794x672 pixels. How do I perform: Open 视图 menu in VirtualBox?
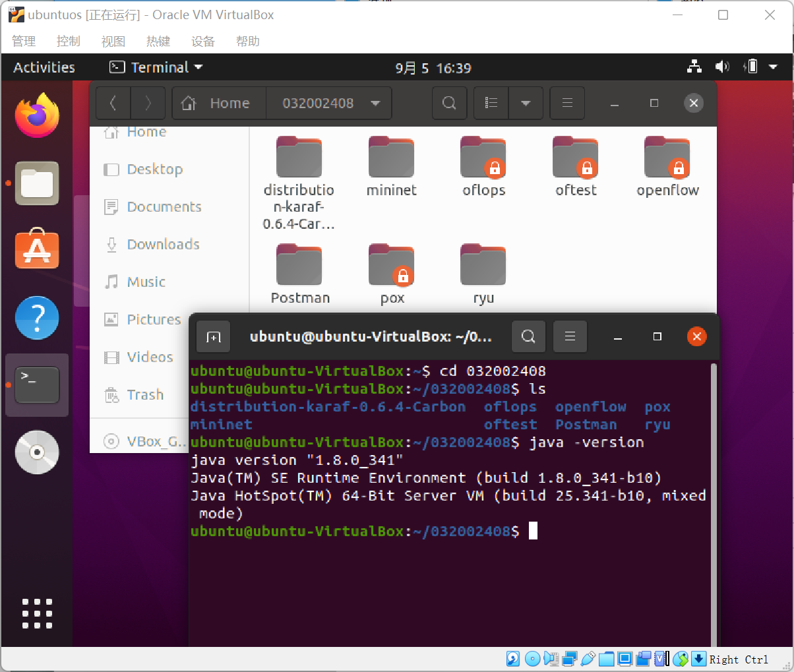point(113,41)
